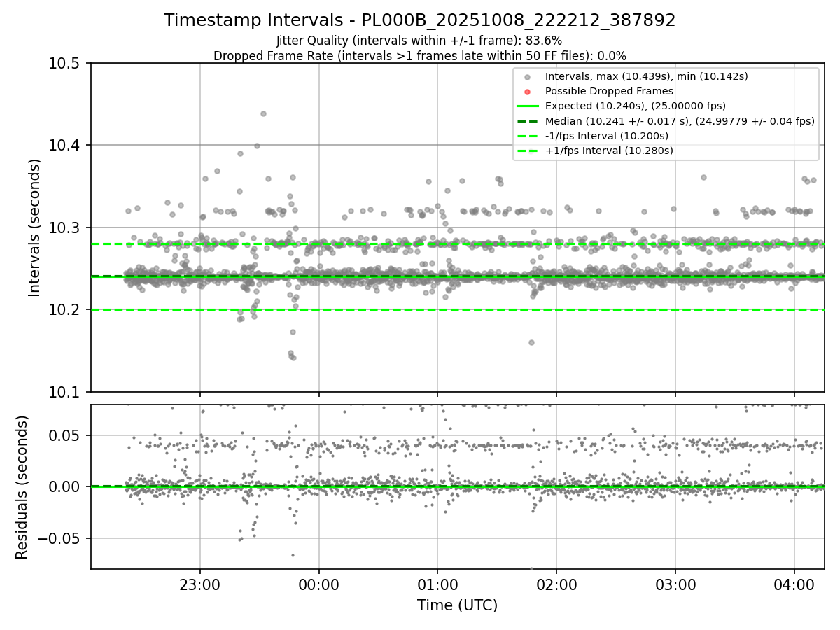Screen dimensions: 840x630
Task: Click the gray marker beside the Intervals legend entry
Action: point(528,77)
